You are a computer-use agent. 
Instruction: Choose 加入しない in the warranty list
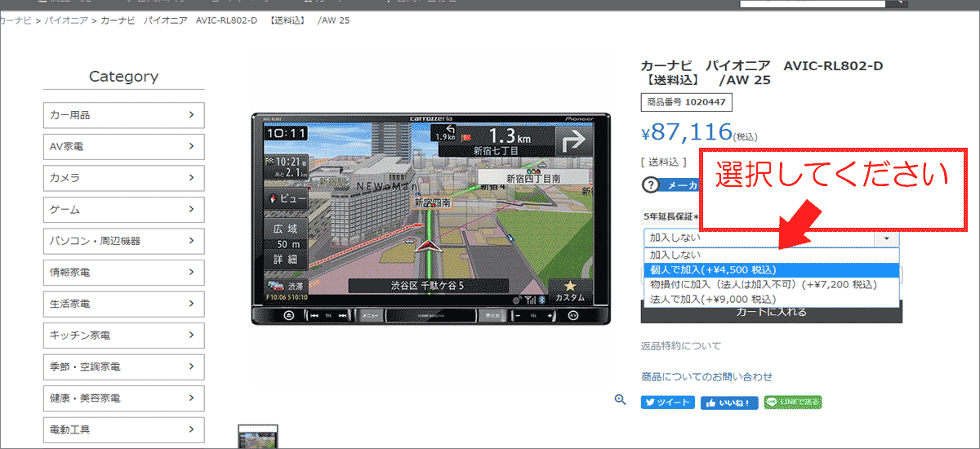tap(770, 255)
